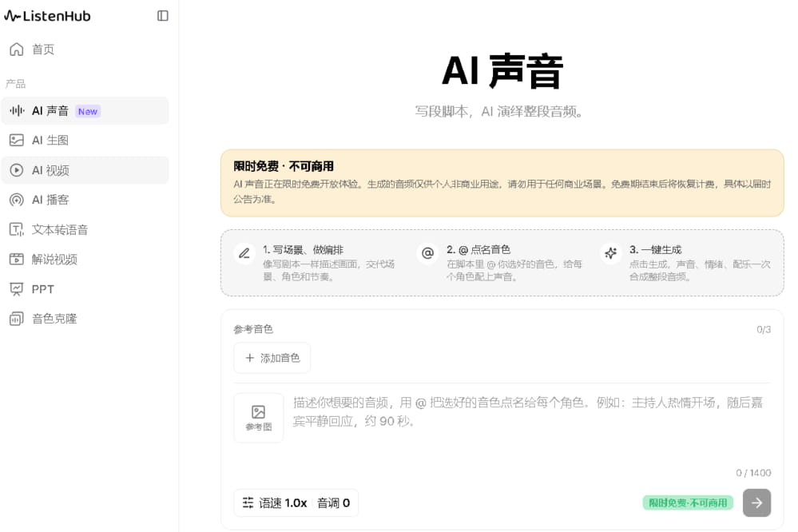
Task: Click the 产品 section label
Action: 15,84
